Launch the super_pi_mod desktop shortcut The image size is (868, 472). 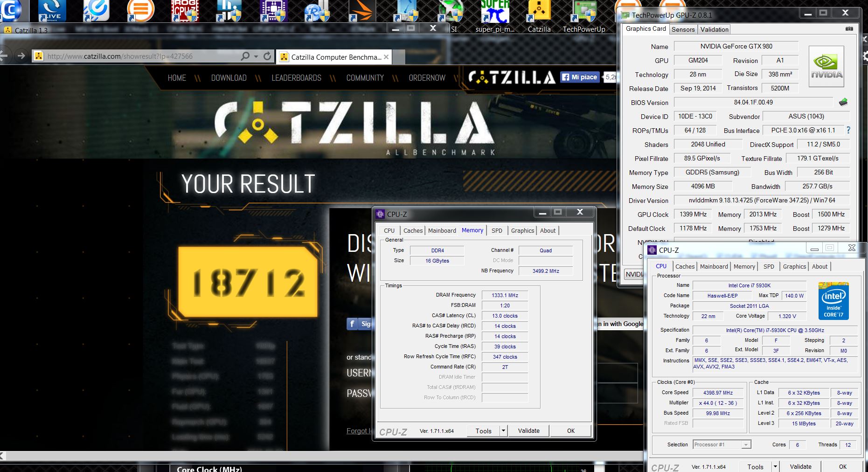pyautogui.click(x=495, y=17)
